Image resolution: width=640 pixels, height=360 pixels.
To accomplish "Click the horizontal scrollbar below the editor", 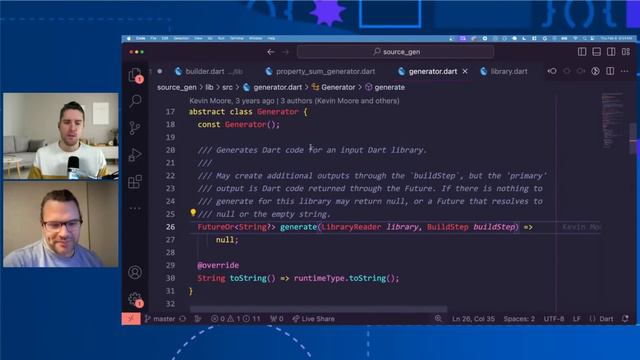I will [318, 309].
